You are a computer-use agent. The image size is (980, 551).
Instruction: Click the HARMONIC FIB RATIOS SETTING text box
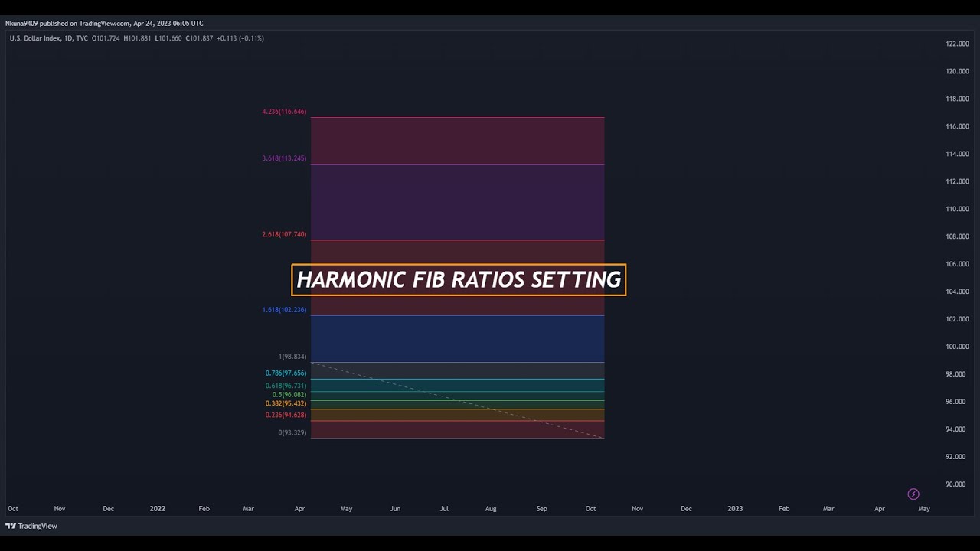tap(459, 279)
